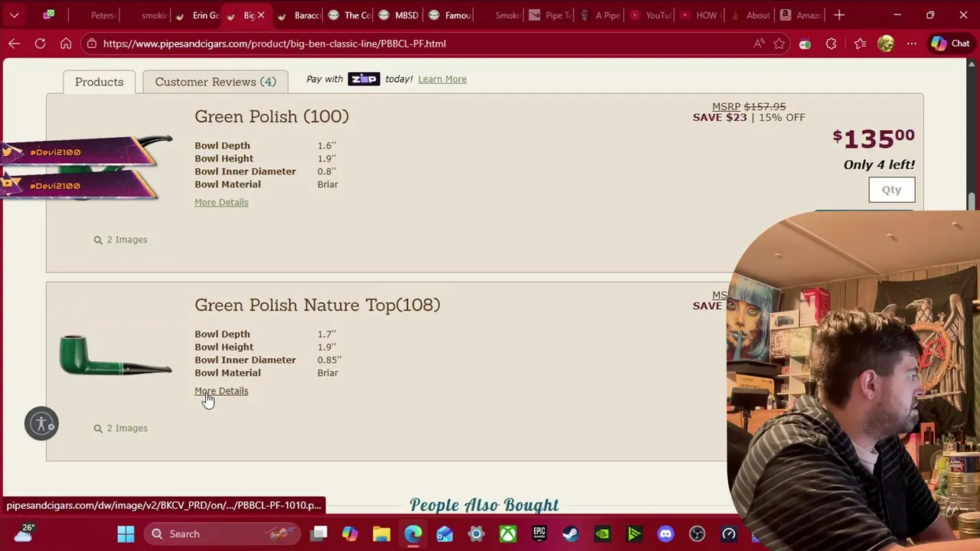Click the People Also Bought heading
This screenshot has width=980, height=551.
484,505
